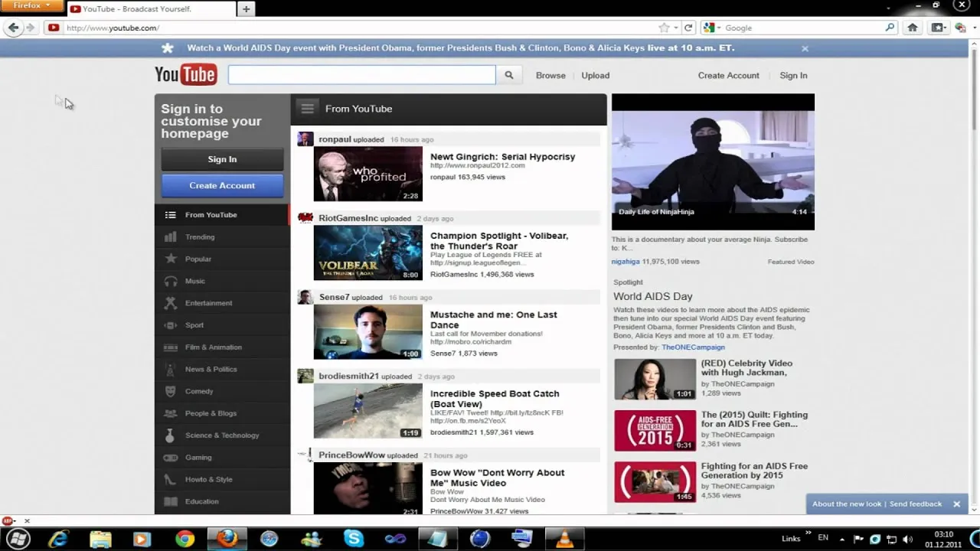980x551 pixels.
Task: Click the News & Politics icon
Action: 171,369
